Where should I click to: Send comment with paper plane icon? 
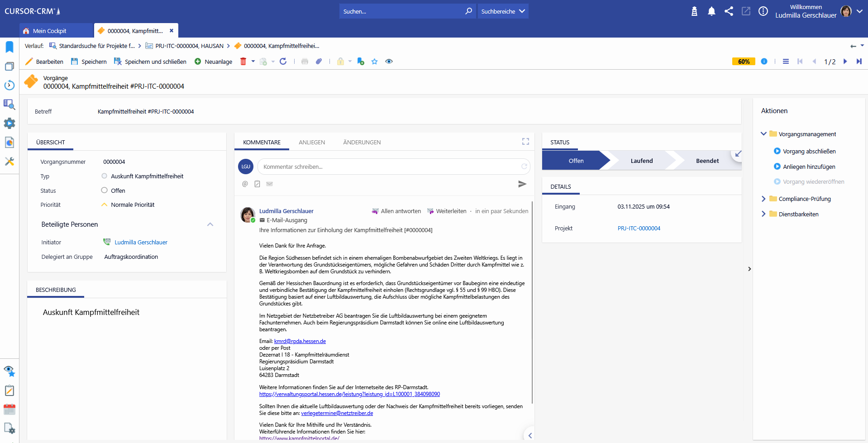(522, 184)
